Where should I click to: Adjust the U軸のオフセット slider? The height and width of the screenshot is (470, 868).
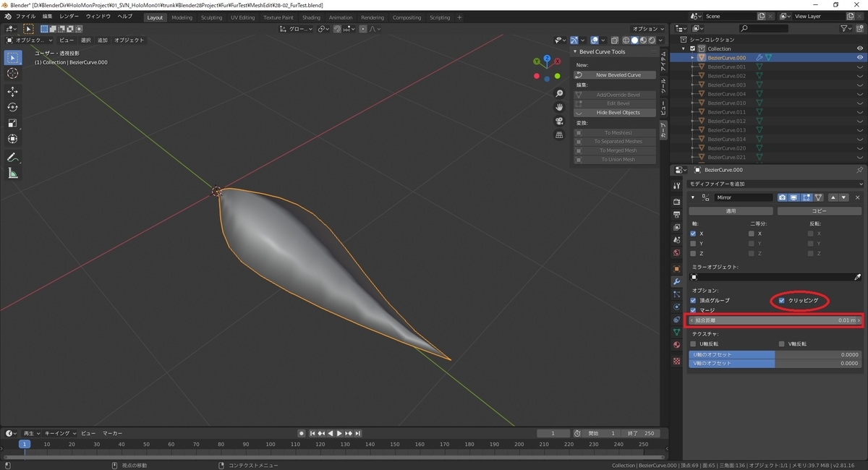coord(775,355)
